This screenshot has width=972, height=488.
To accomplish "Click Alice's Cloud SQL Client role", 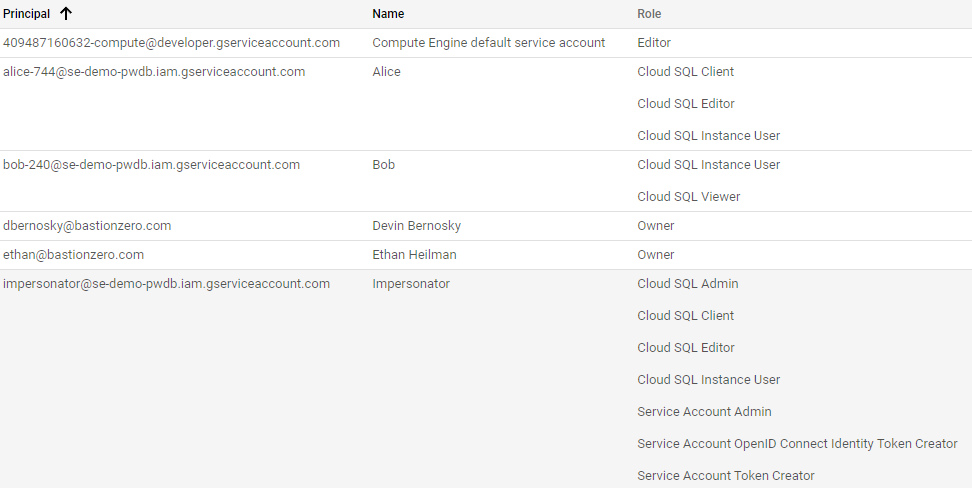I will (685, 72).
